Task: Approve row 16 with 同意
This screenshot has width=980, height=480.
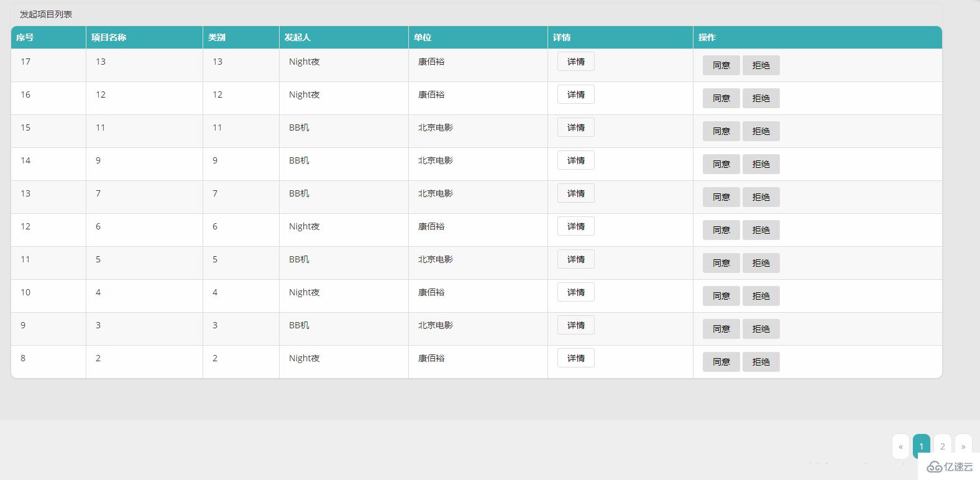Action: click(721, 98)
